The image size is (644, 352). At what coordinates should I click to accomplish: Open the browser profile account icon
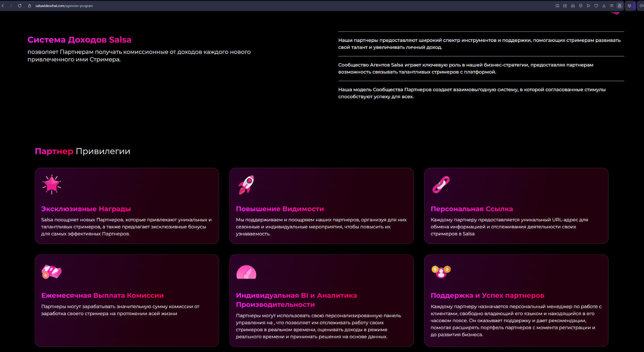coord(619,6)
